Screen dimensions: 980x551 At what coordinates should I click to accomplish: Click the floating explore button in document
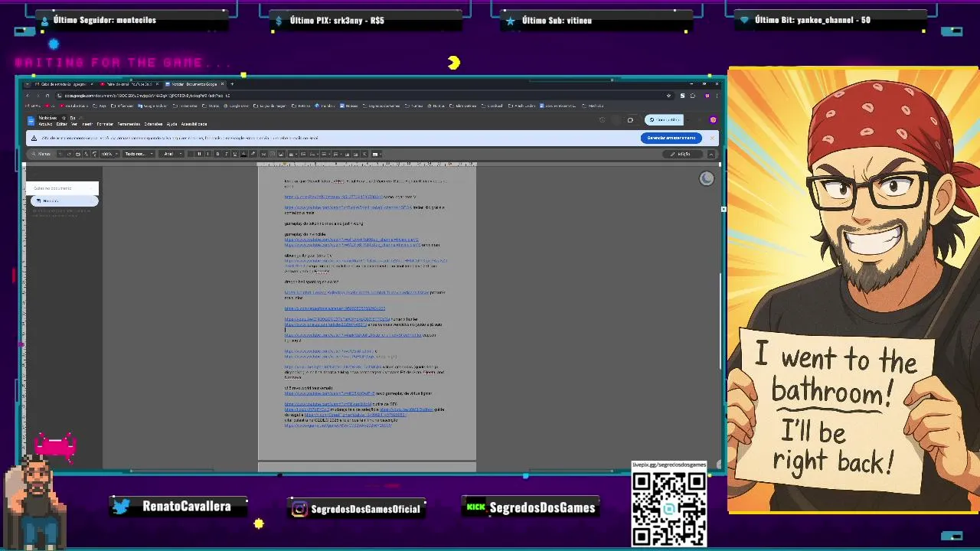[707, 178]
